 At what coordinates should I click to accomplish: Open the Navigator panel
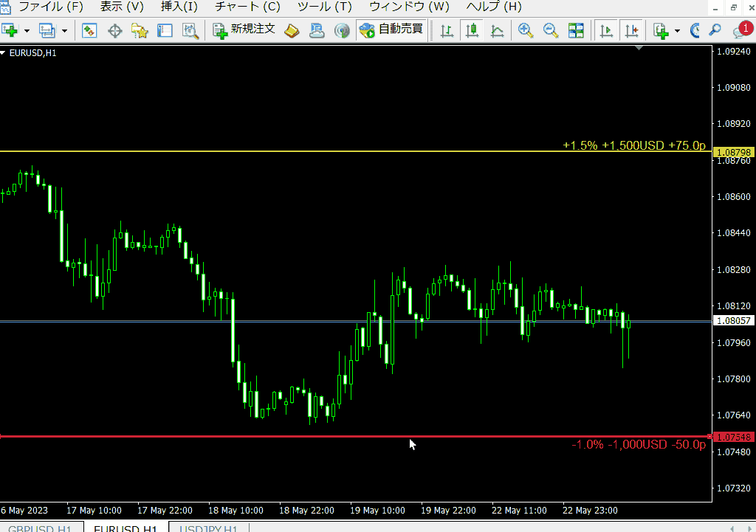click(x=140, y=30)
